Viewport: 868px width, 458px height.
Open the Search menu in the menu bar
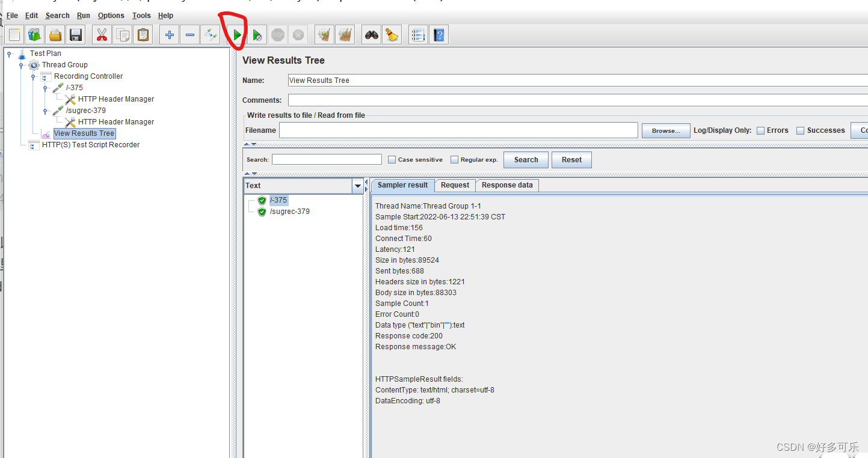pyautogui.click(x=57, y=16)
